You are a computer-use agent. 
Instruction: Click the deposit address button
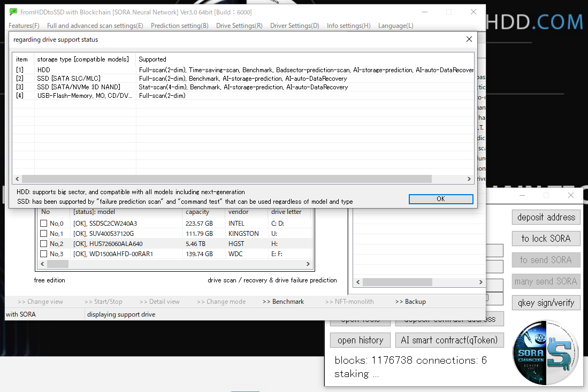tap(546, 217)
